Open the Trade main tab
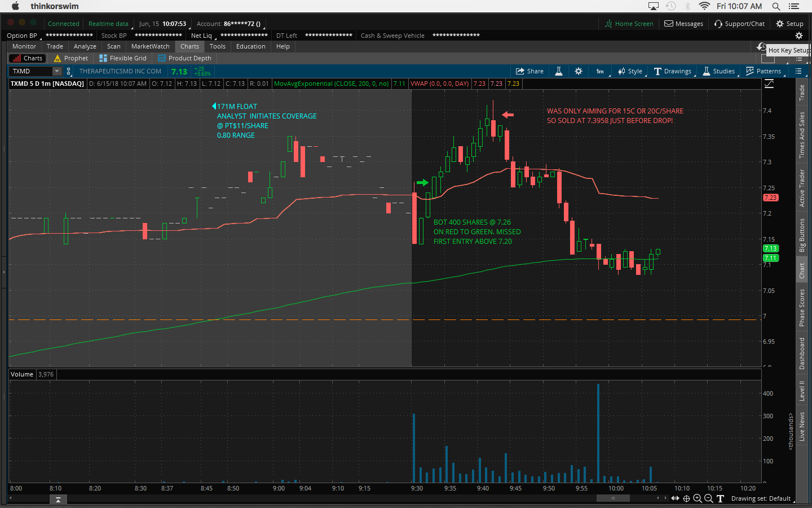Viewport: 812px width, 508px height. pos(55,46)
